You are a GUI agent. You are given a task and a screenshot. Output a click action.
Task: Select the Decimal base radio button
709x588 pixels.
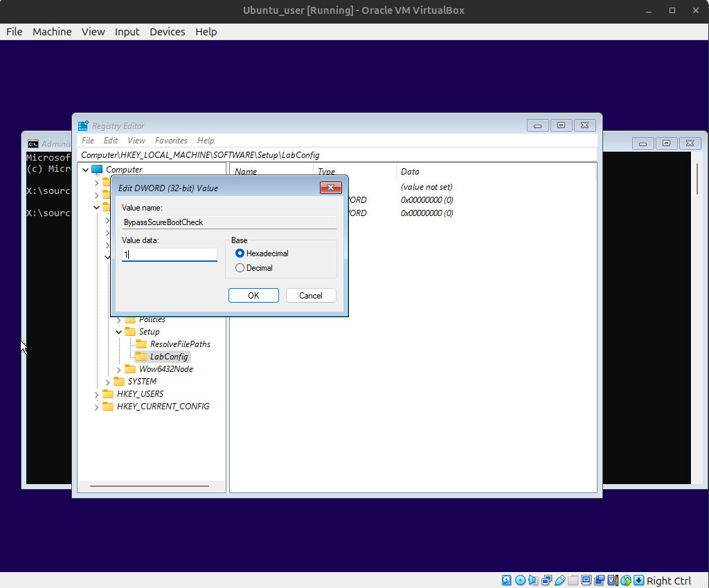[240, 268]
